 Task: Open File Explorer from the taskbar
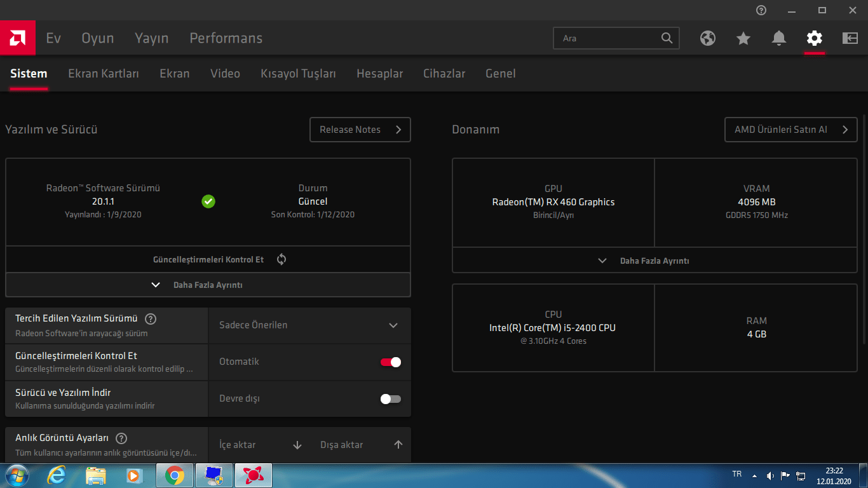click(95, 475)
